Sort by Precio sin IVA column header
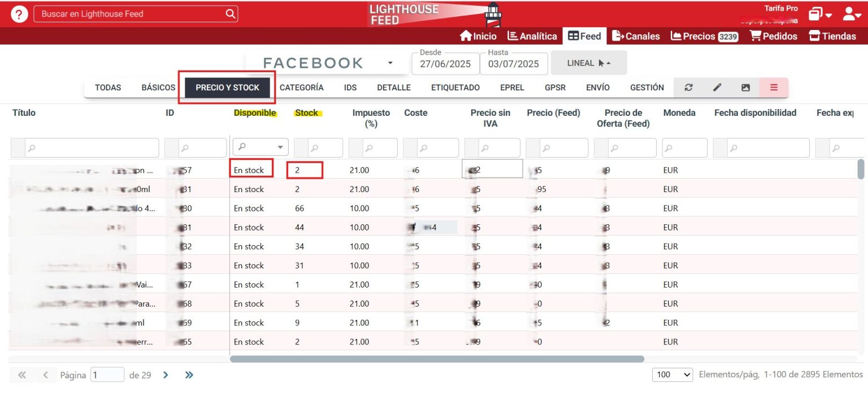 pos(491,118)
